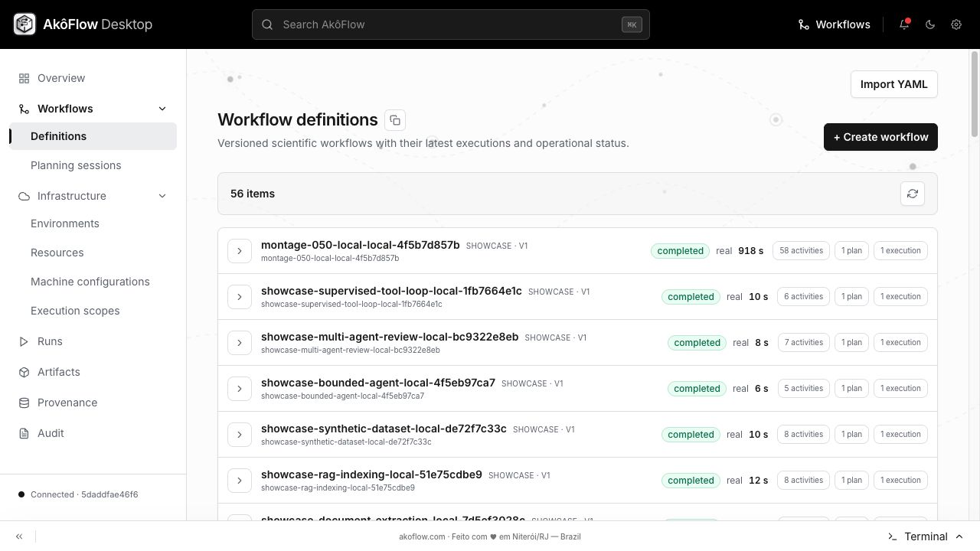Focus the Search AkôFlow field
This screenshot has width=980, height=551.
[x=451, y=24]
